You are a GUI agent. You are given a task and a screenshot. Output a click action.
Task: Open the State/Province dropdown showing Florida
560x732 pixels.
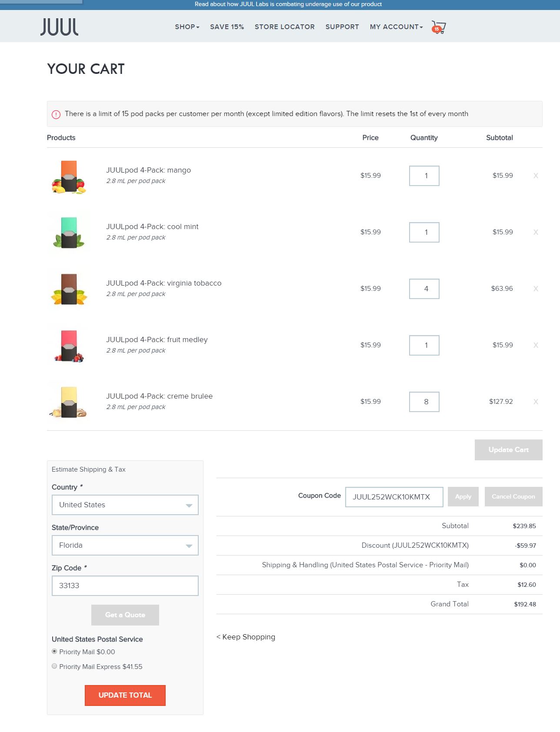click(x=125, y=546)
